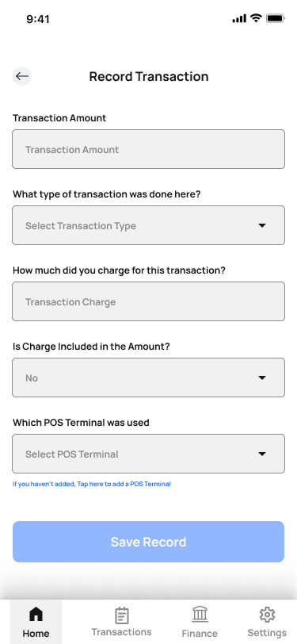The height and width of the screenshot is (644, 297).
Task: Tap the cellular signal bars icon
Action: coord(239,18)
